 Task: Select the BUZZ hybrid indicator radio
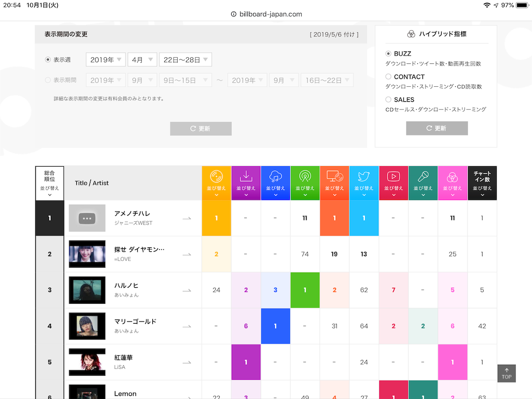(x=389, y=54)
